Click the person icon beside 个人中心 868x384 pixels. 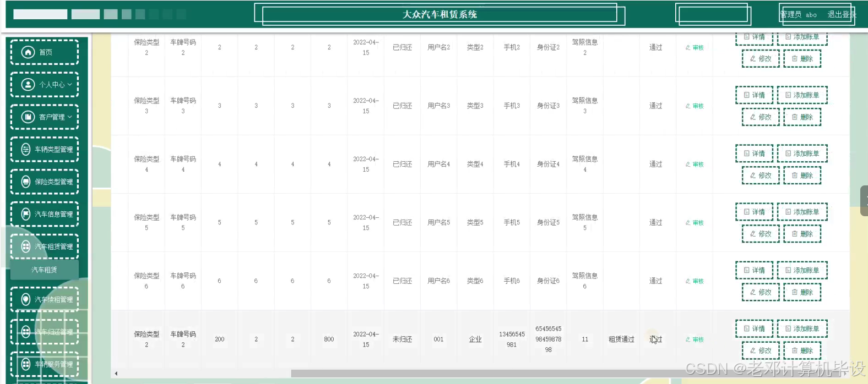(x=28, y=85)
